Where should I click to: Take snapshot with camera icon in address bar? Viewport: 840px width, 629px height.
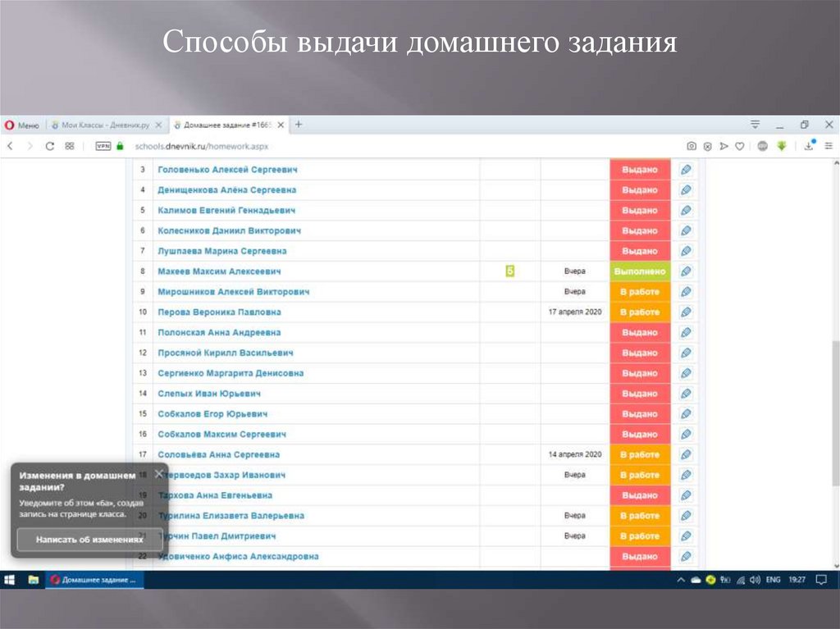[x=692, y=146]
